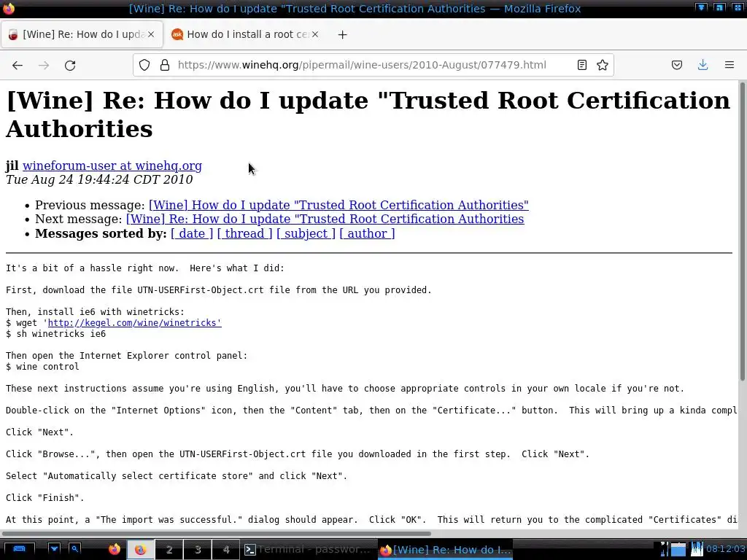Open a new tab with plus

tap(343, 35)
